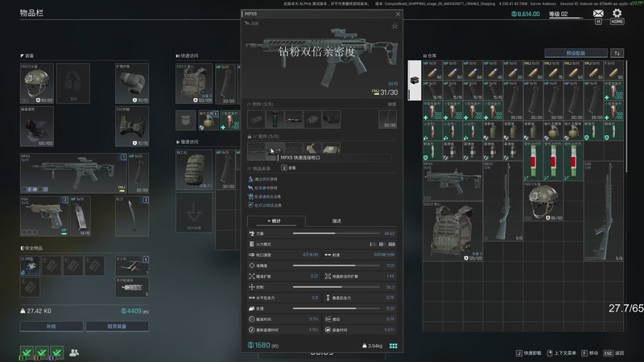Image resolution: width=644 pixels, height=362 pixels.
Task: Switch to the 描述 description tab
Action: pos(336,220)
